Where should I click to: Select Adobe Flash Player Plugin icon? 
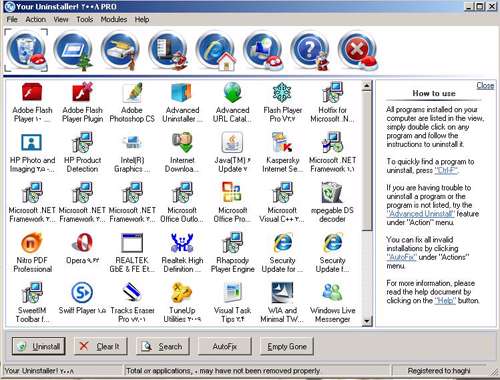tap(82, 92)
